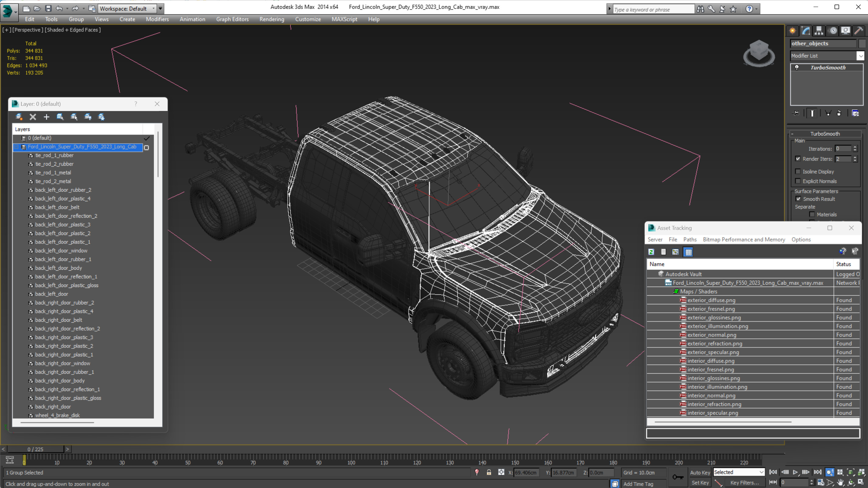Click the Layer dialog vertical scrollbar
This screenshot has width=868, height=488.
tap(158, 154)
